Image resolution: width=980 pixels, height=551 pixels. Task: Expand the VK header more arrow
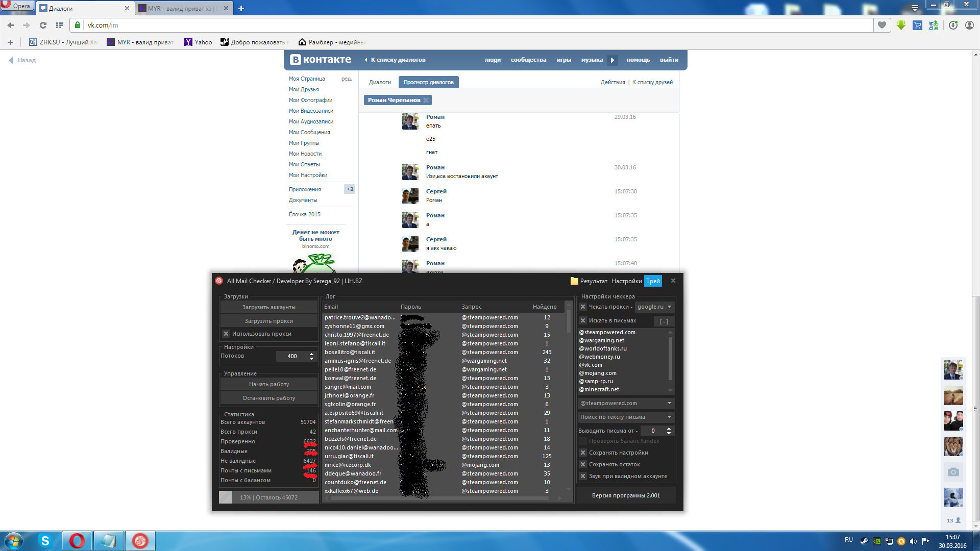click(612, 60)
